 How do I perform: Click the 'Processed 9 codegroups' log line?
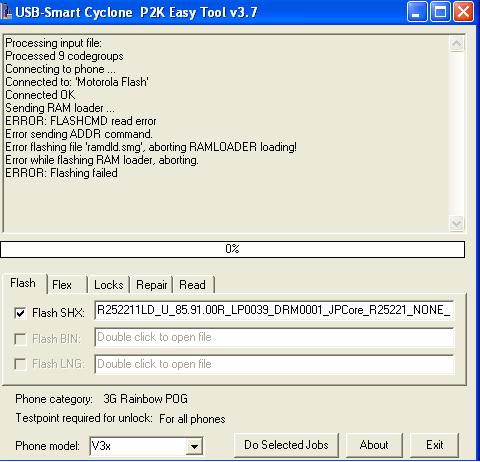point(64,56)
